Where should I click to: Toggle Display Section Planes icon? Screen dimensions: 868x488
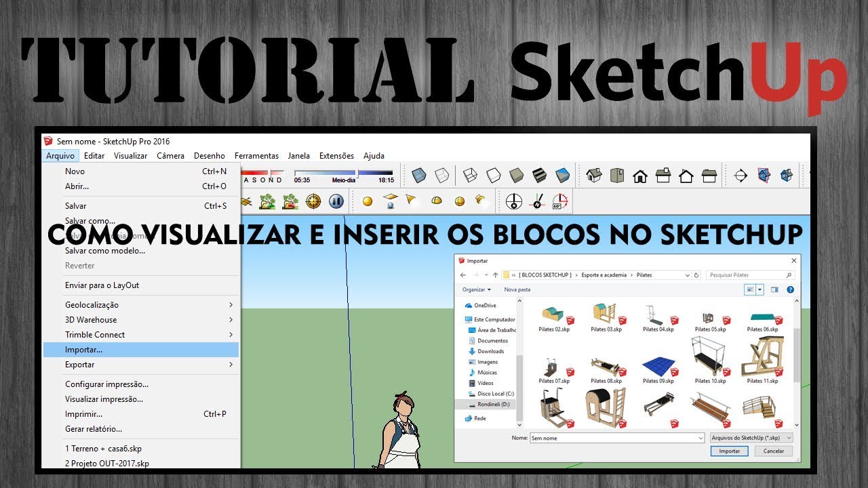764,176
